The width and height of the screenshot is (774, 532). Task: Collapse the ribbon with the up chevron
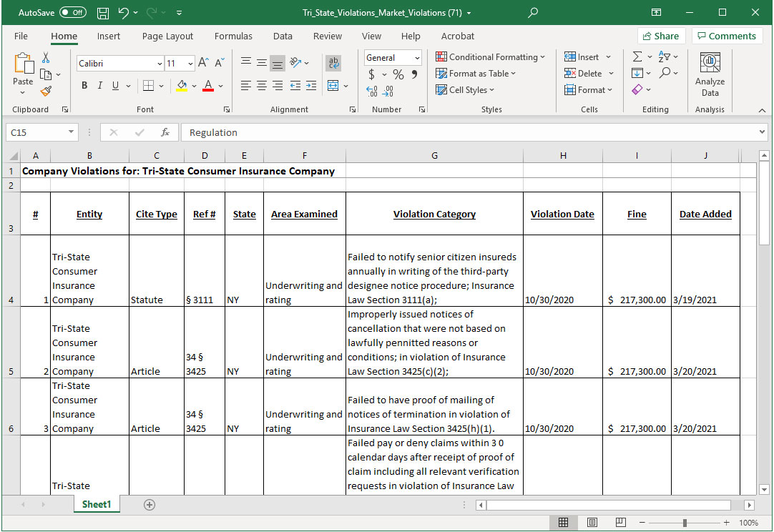pos(762,110)
